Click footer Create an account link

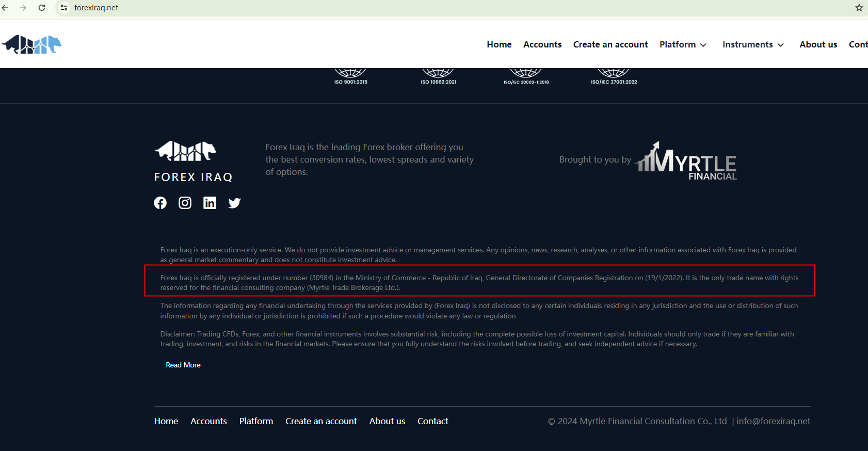click(322, 421)
